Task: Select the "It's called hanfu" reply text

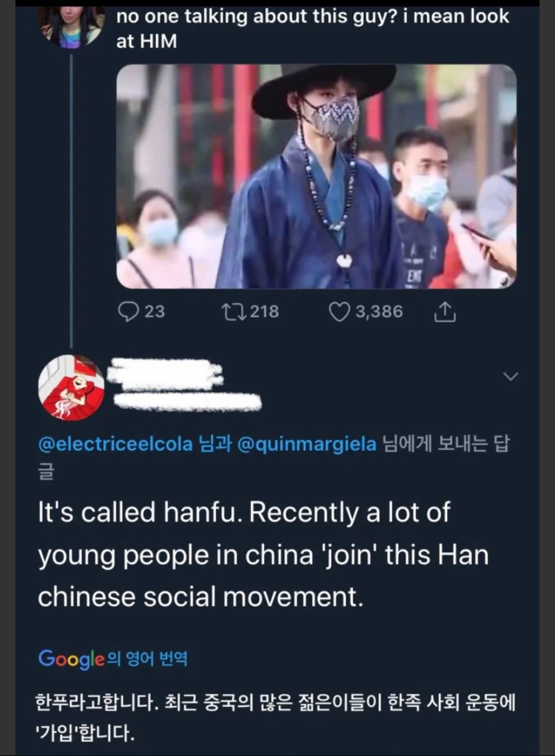Action: [263, 555]
